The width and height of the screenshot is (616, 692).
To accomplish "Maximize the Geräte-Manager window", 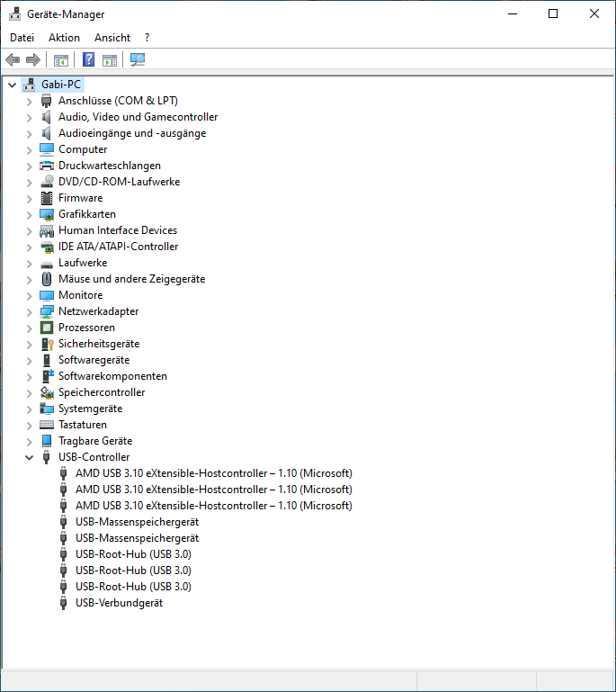I will tap(553, 14).
